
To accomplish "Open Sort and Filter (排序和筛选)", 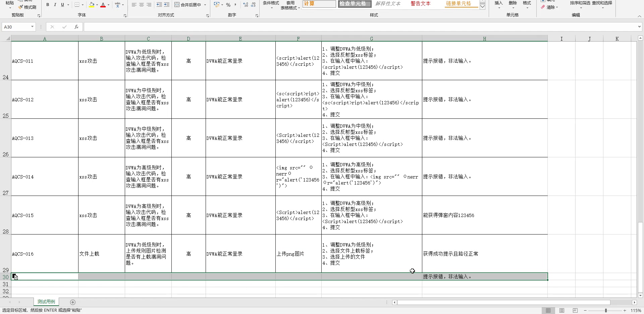I will coord(580,5).
